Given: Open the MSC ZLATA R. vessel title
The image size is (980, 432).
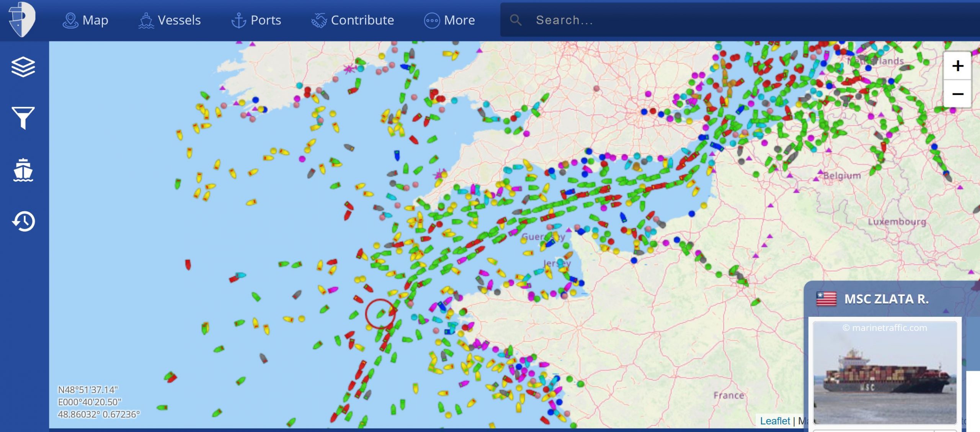Looking at the screenshot, I should tap(886, 299).
